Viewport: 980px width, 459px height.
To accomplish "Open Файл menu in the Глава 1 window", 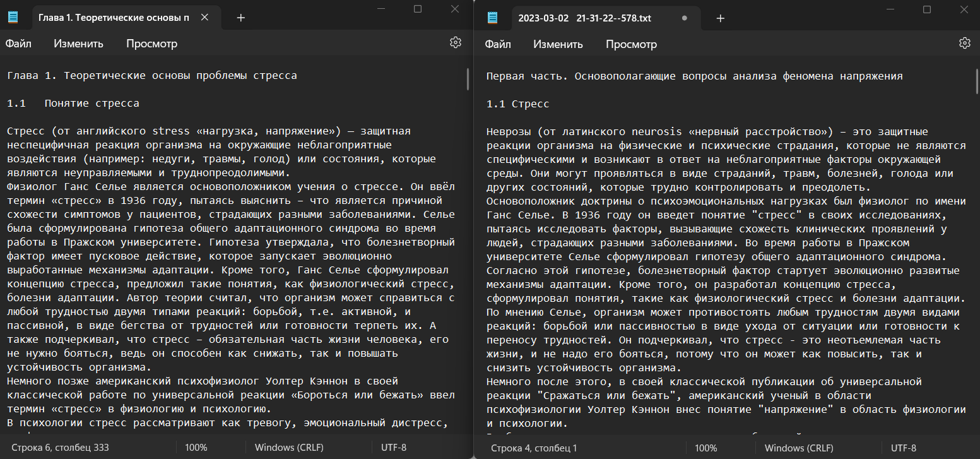I will click(19, 44).
